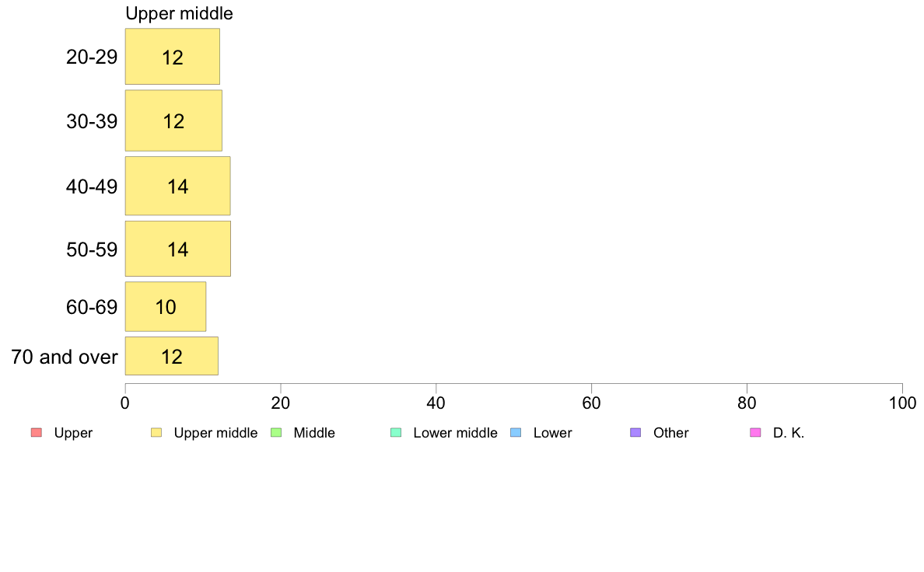Screen dimensions: 924x572
Task: Click the yellow Upper middle legend swatch
Action: coord(156,433)
